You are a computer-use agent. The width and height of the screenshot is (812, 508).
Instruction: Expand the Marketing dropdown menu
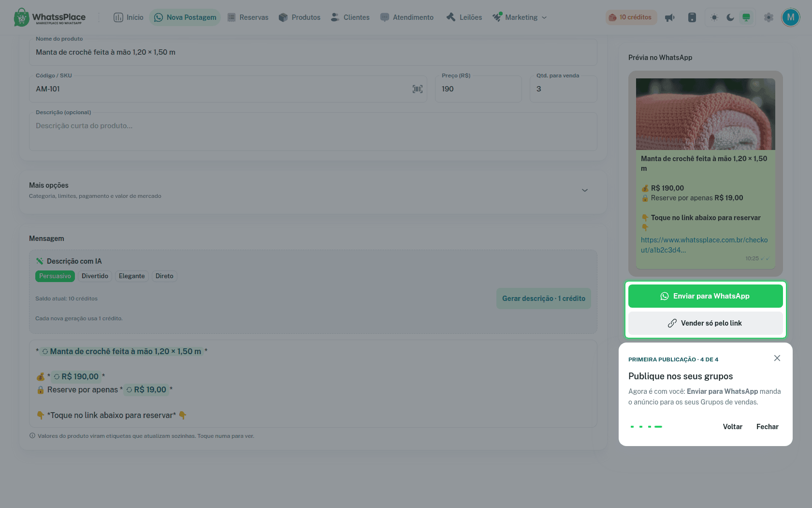coord(520,17)
